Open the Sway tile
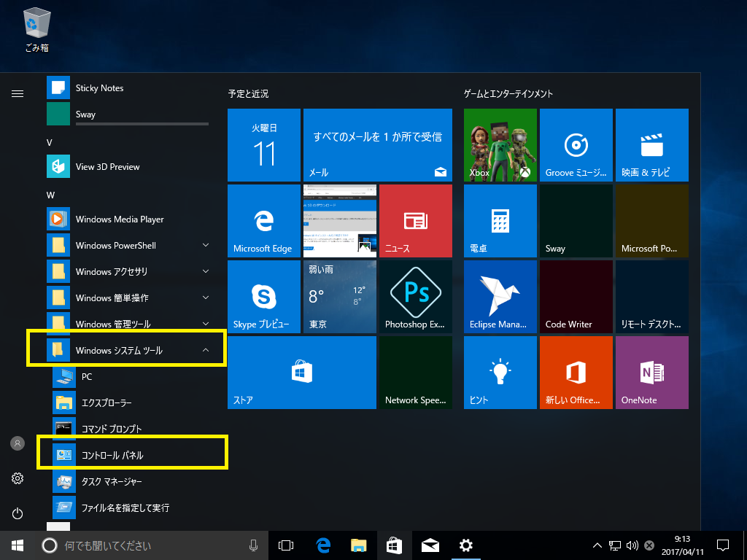This screenshot has height=560, width=747. [x=576, y=221]
